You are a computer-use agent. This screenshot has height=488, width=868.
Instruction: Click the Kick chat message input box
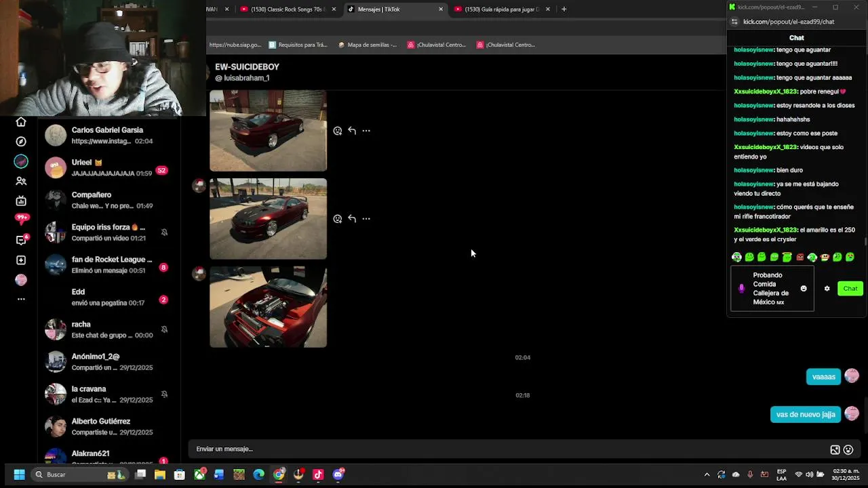coord(772,289)
